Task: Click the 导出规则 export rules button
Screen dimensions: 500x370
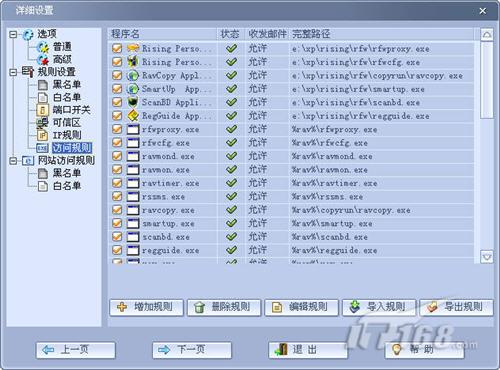Action: click(456, 307)
